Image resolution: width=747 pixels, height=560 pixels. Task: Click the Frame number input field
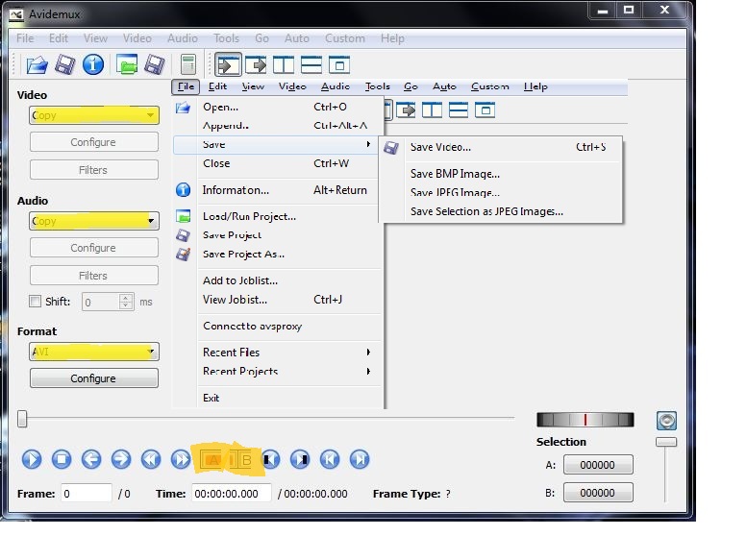coord(87,494)
